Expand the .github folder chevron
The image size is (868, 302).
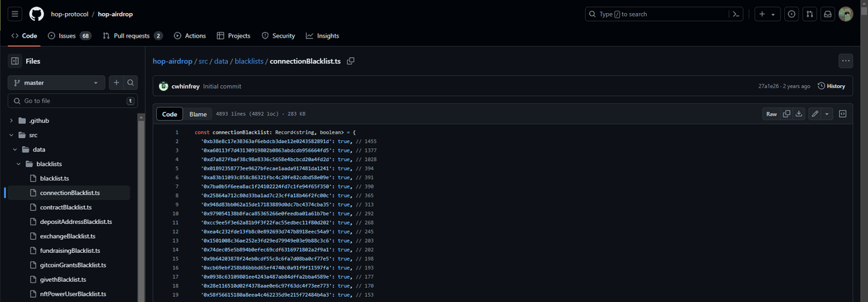(x=11, y=121)
